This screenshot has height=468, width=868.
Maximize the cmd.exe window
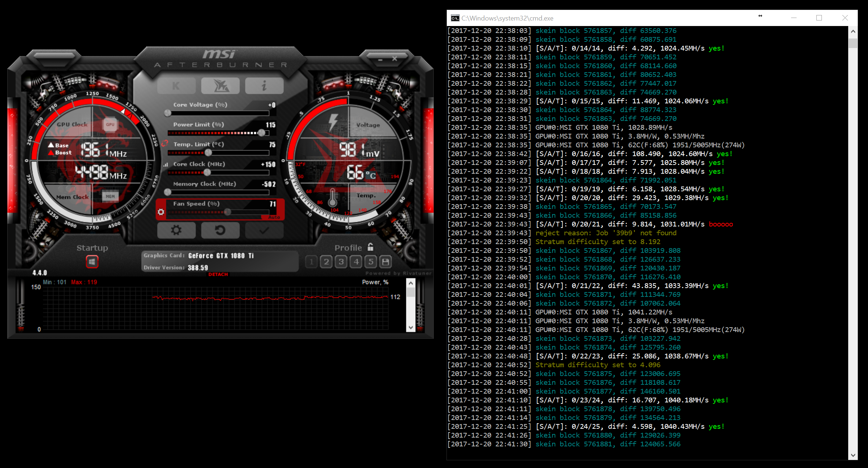coord(819,18)
